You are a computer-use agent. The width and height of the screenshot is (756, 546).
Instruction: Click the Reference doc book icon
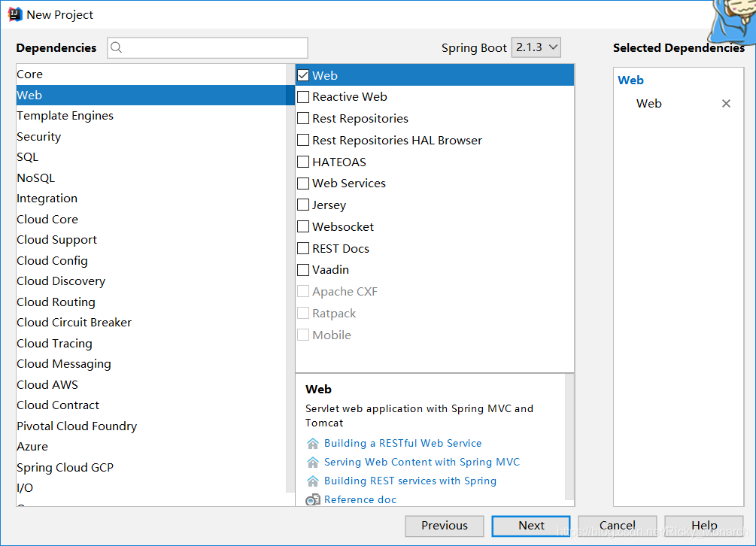point(313,499)
